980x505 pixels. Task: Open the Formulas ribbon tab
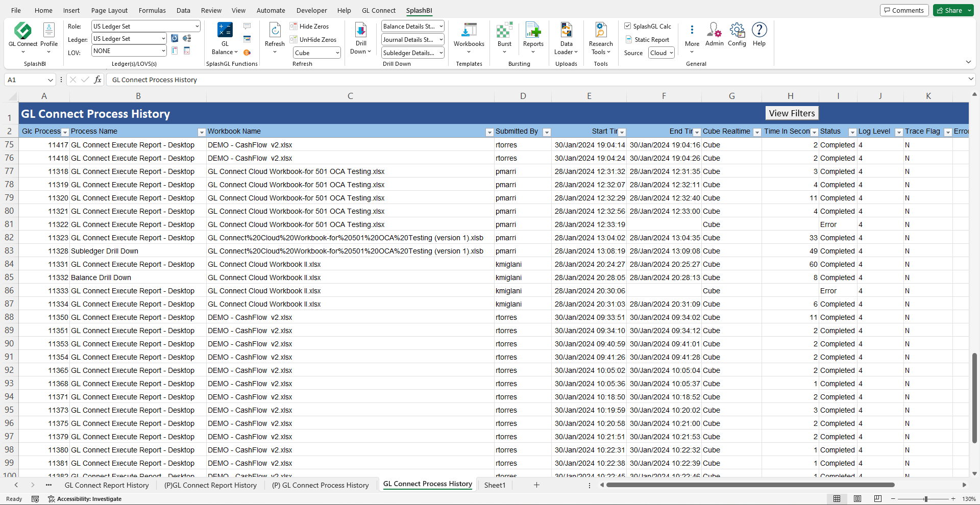(152, 10)
